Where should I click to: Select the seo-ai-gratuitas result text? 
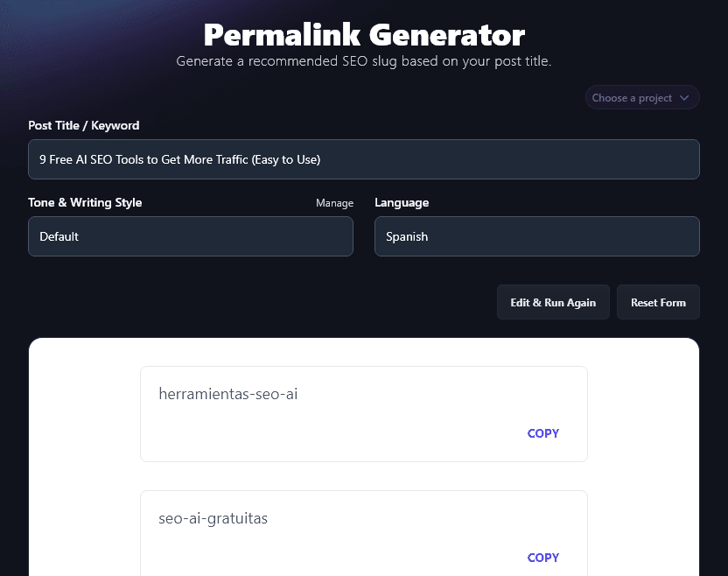tap(213, 518)
